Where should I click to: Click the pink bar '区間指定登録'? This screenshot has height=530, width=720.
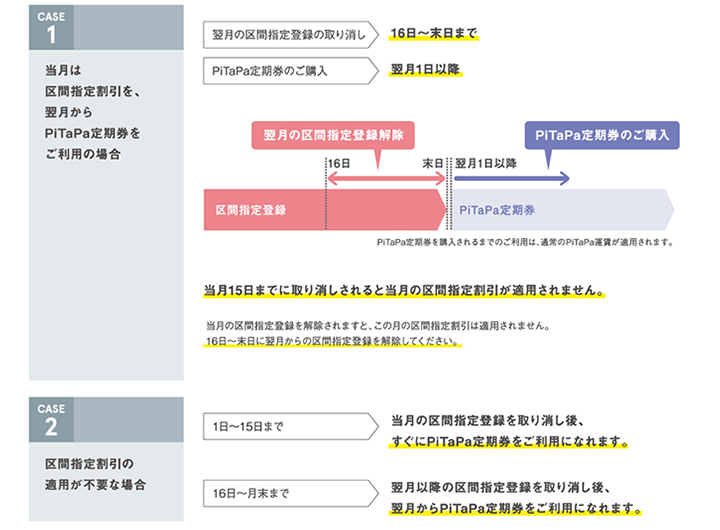pos(325,210)
